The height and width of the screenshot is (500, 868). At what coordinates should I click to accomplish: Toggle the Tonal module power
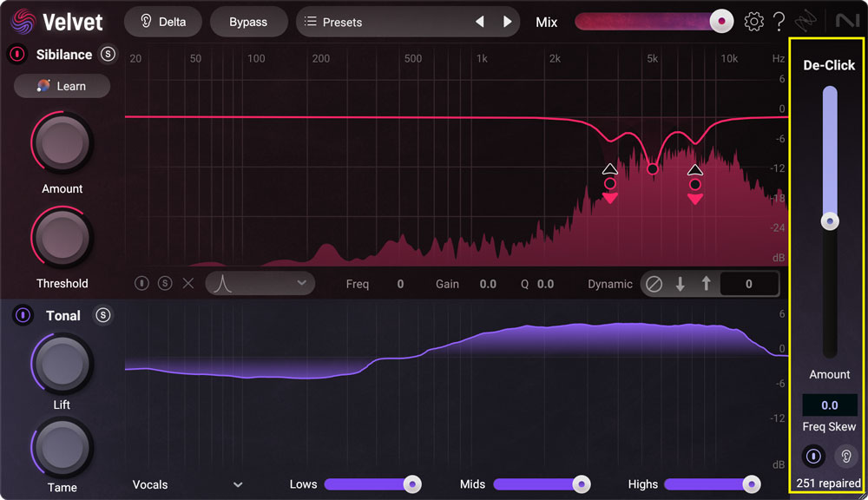pyautogui.click(x=23, y=315)
